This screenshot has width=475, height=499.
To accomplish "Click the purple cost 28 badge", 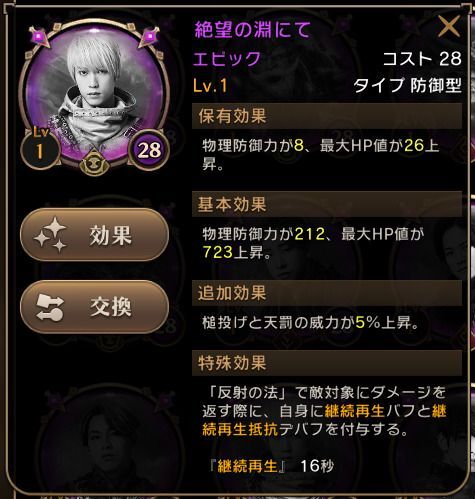I will pos(149,150).
